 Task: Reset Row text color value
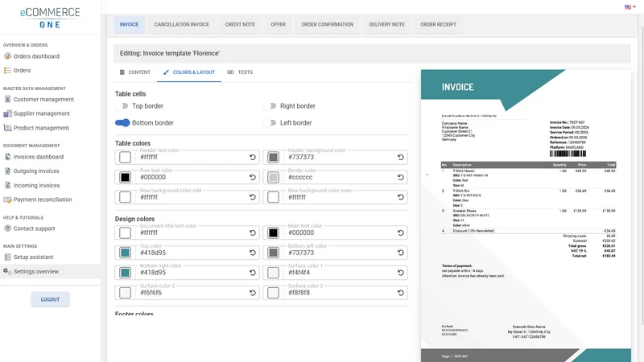253,177
